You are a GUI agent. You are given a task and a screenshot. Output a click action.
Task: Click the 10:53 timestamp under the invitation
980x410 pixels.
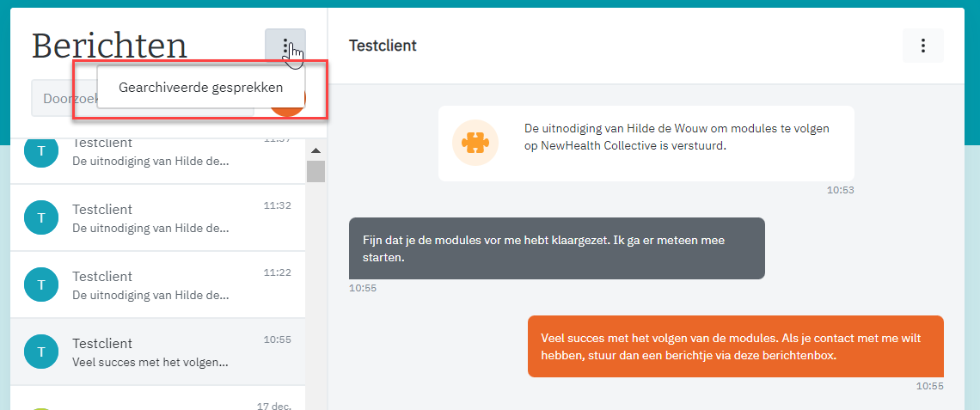coord(840,190)
